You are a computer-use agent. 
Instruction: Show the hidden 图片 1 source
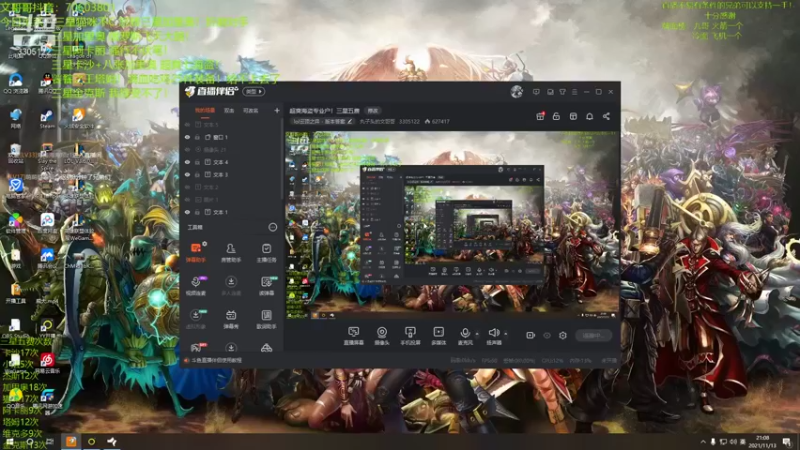click(x=187, y=199)
